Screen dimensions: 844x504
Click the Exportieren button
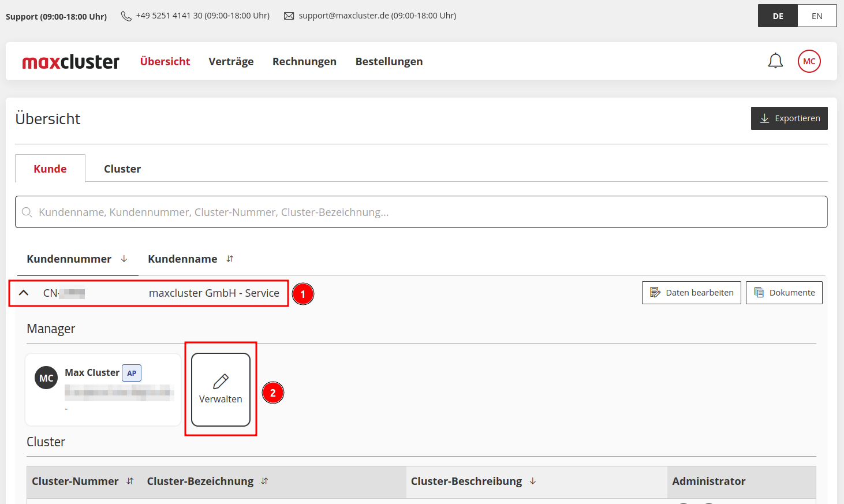789,118
